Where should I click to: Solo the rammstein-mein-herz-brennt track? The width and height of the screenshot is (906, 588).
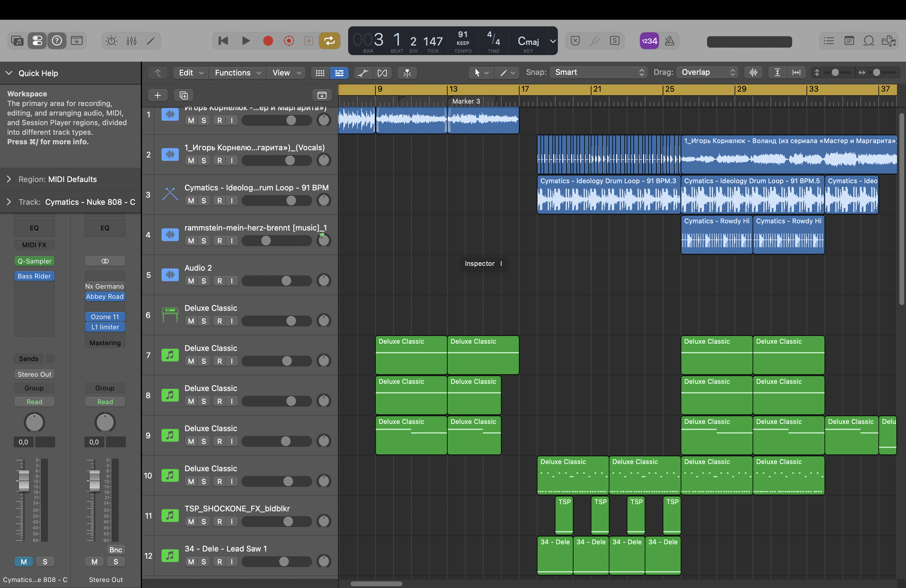(x=204, y=241)
